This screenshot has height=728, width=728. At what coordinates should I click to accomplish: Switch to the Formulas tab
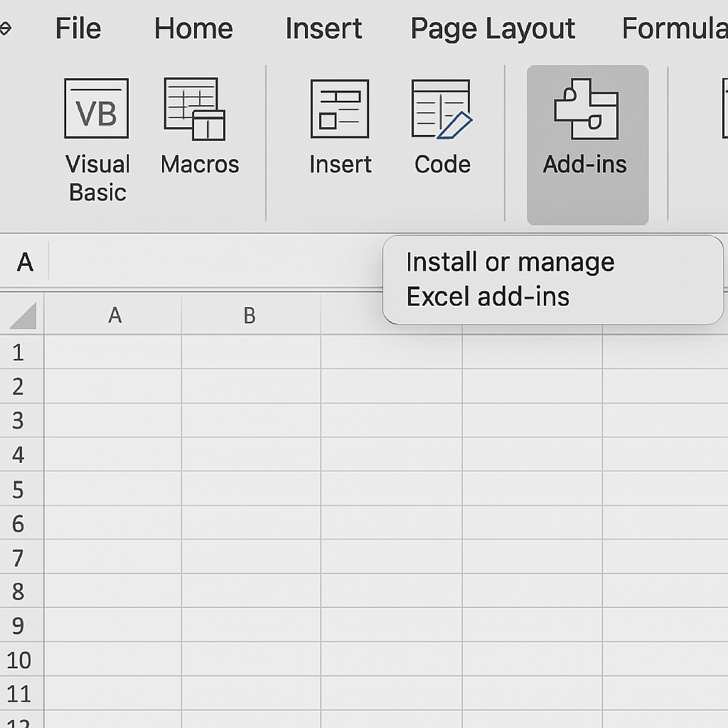(x=675, y=28)
